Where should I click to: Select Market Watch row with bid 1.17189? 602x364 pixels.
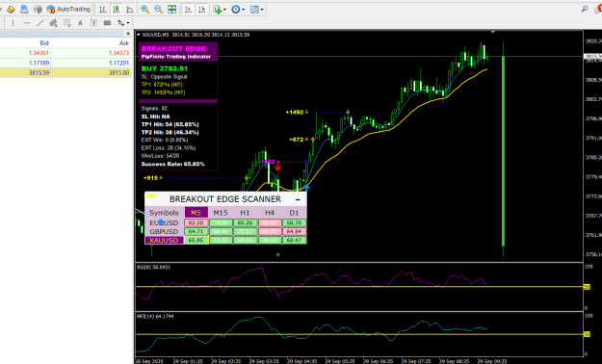point(65,63)
